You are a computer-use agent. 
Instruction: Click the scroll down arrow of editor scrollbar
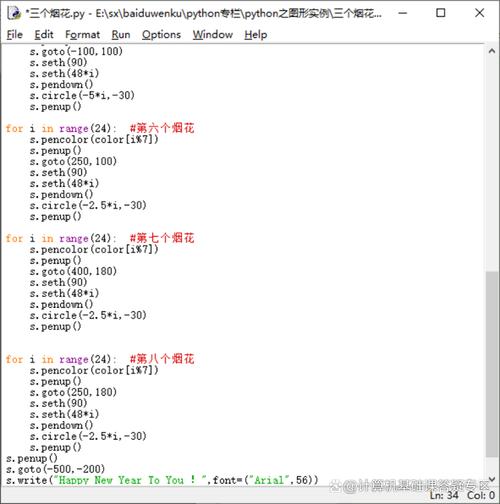point(492,480)
